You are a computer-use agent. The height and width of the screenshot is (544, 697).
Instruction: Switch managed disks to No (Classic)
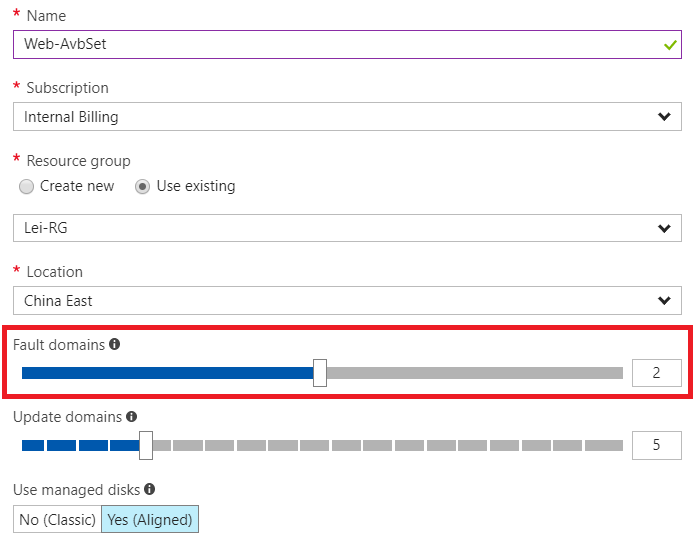tap(58, 519)
